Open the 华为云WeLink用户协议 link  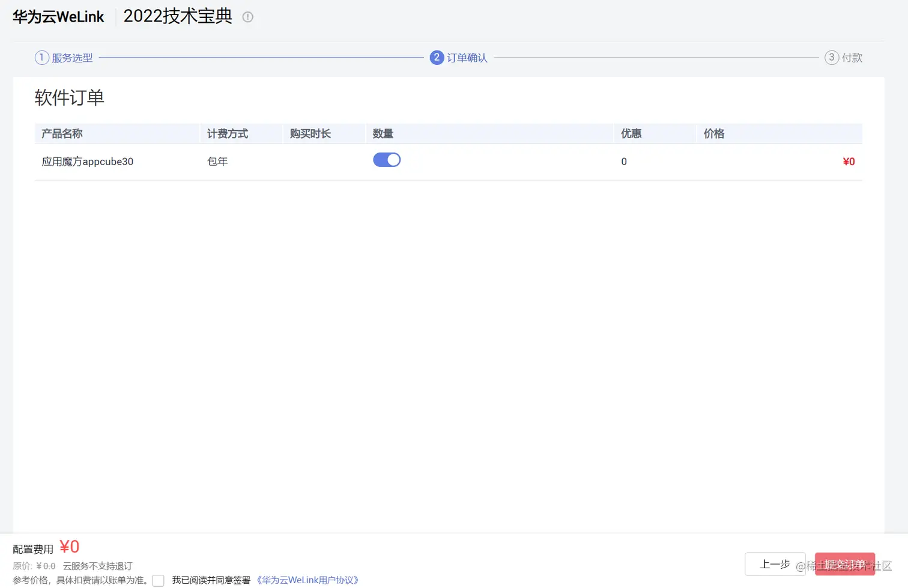tap(307, 580)
